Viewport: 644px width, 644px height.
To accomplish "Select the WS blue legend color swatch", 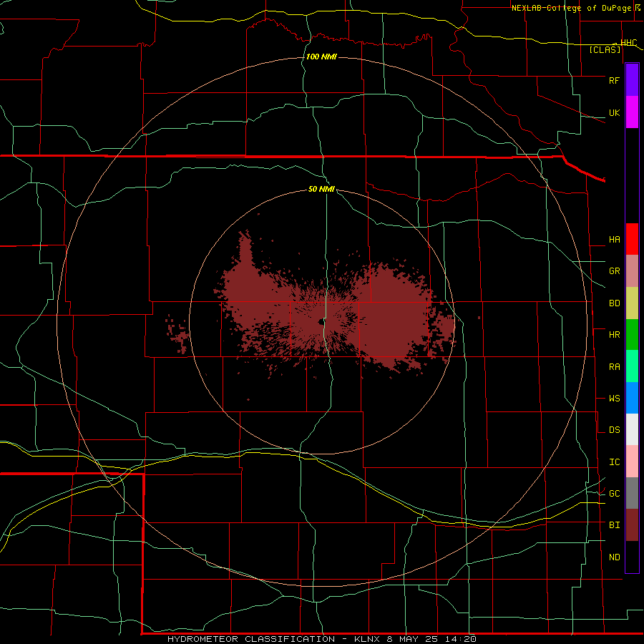I will click(632, 398).
